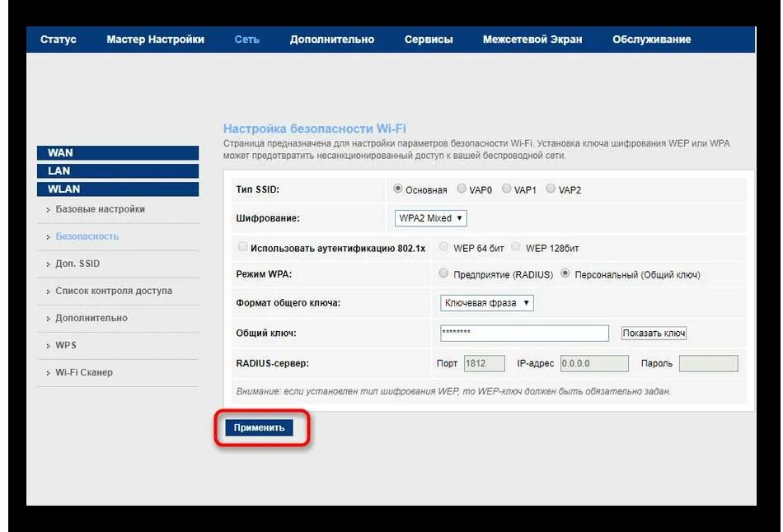Open Межсетевой Экран menu
This screenshot has height=532, width=783.
pyautogui.click(x=532, y=40)
